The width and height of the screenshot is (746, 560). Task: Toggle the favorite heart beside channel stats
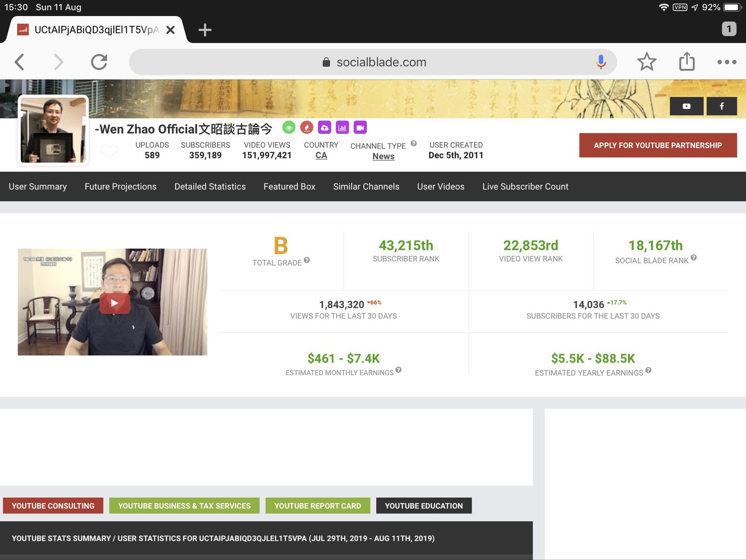pyautogui.click(x=109, y=151)
